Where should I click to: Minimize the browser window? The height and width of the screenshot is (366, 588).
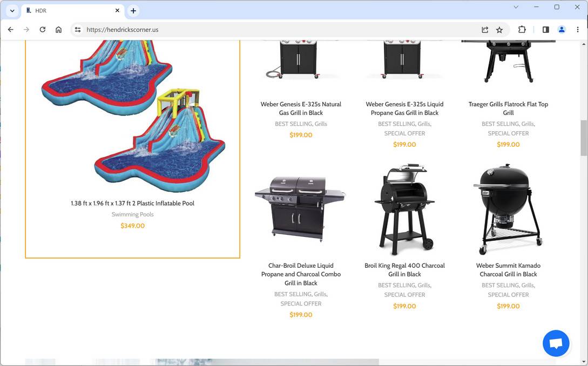point(537,7)
